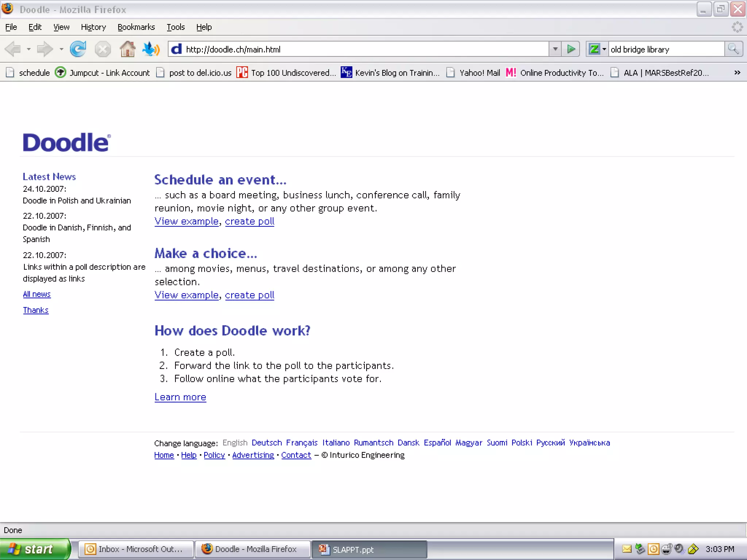747x560 pixels.
Task: Click the green Go arrow button
Action: 571,49
